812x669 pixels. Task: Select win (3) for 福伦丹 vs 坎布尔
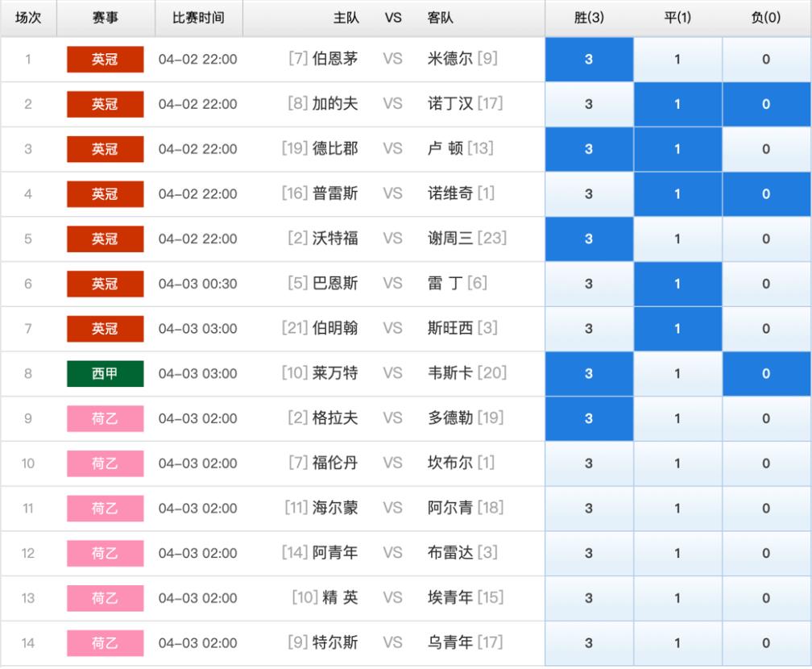(589, 463)
